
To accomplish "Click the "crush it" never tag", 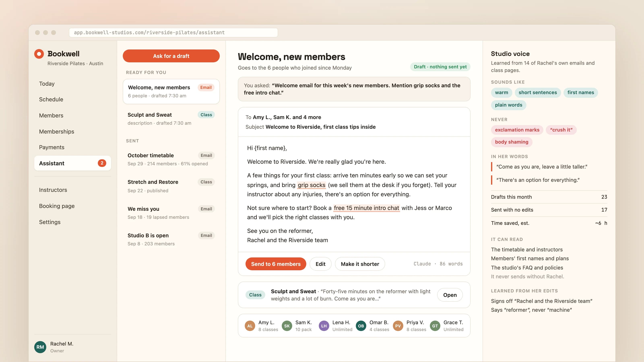I will (x=561, y=130).
